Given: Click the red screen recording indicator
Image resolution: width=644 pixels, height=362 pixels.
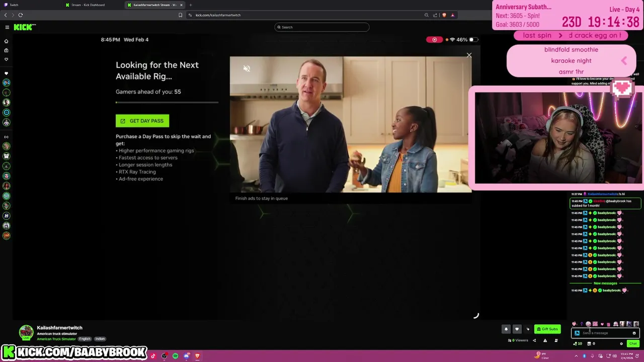Looking at the screenshot, I should click(434, 40).
